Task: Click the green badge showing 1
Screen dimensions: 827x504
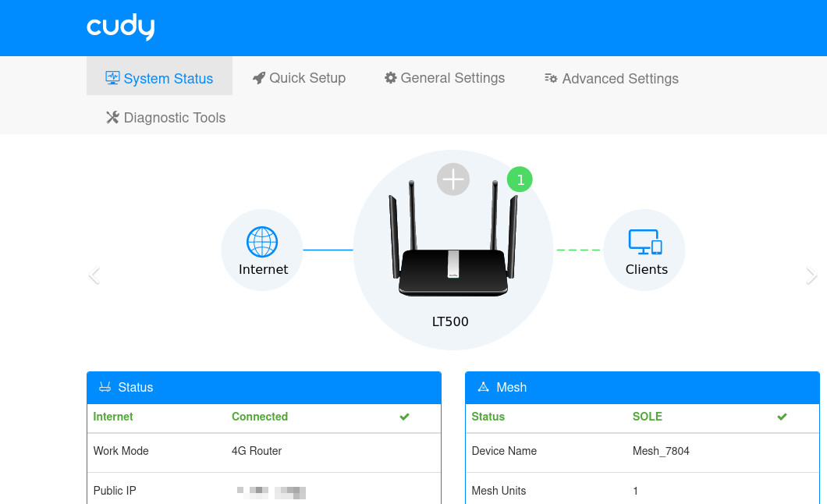Action: pos(520,179)
